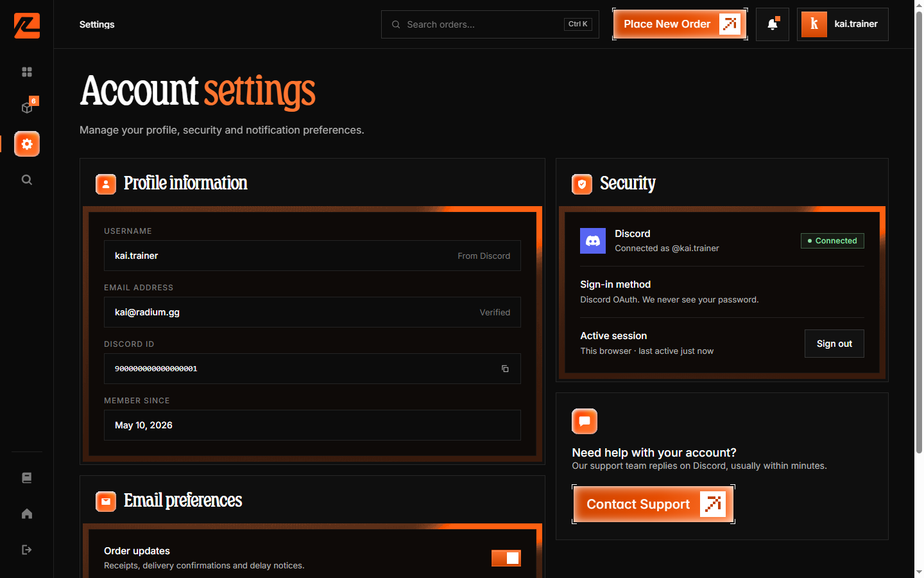Click the 'Sign-in method' heading

pyautogui.click(x=615, y=285)
